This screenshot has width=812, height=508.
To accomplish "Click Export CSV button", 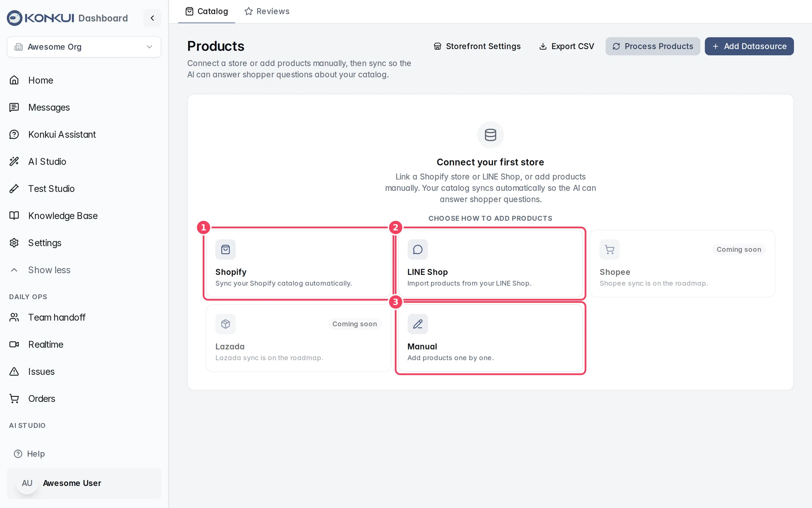I will pos(567,46).
